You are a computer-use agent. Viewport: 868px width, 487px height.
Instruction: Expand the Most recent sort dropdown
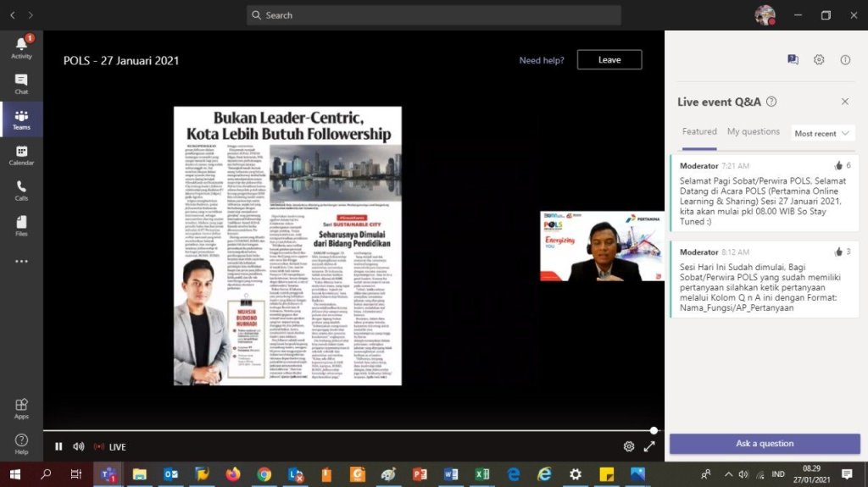tap(823, 133)
